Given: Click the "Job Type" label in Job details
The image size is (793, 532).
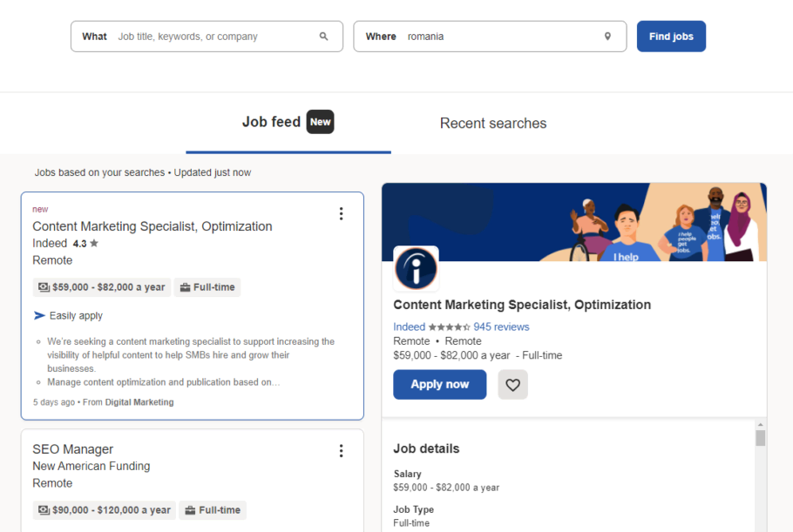Looking at the screenshot, I should [x=413, y=509].
